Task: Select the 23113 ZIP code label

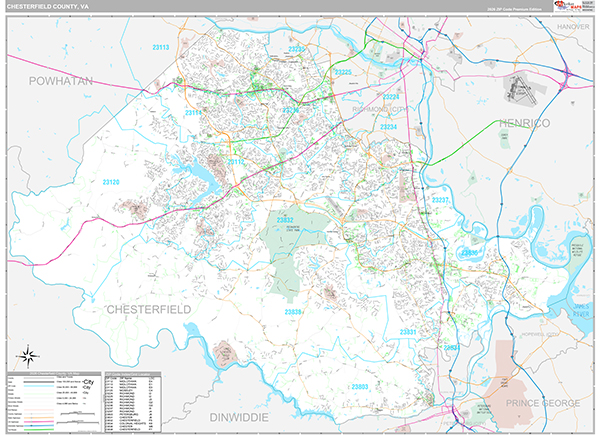Action: [161, 48]
